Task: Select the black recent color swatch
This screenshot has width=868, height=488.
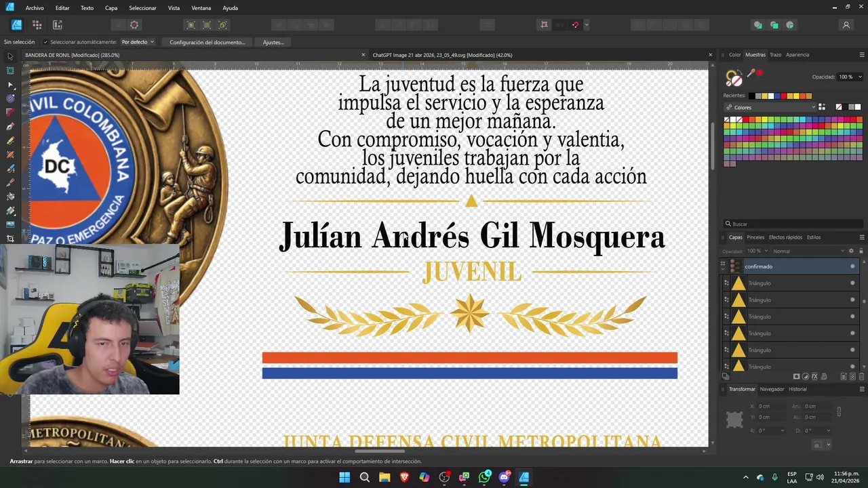Action: click(752, 96)
